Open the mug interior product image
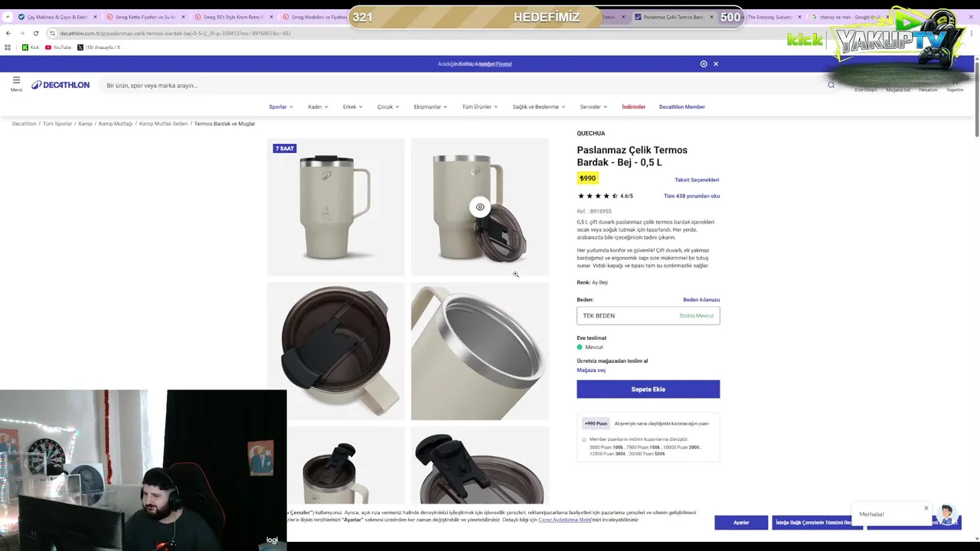 tap(480, 351)
